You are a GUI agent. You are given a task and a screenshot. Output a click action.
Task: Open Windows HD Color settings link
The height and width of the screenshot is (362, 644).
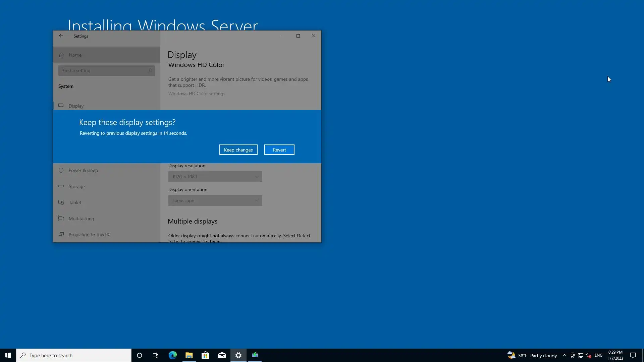[x=197, y=94]
